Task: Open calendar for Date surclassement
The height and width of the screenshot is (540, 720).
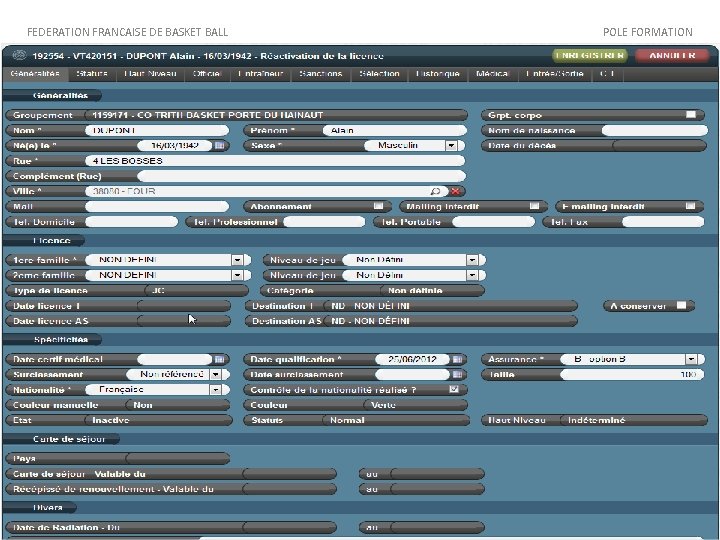Action: point(457,375)
